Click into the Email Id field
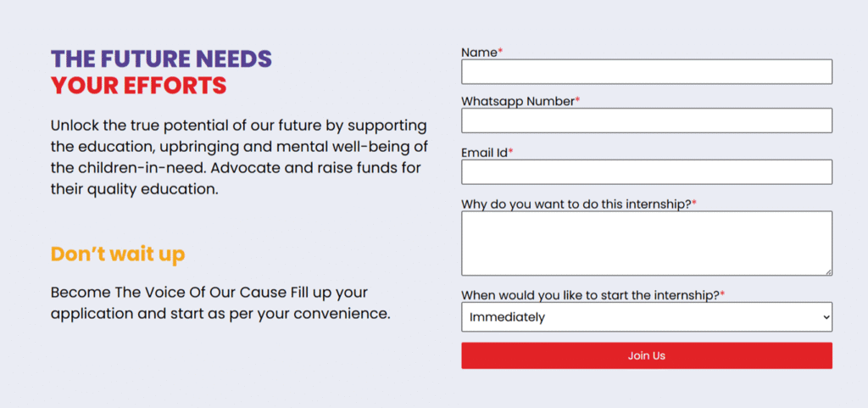This screenshot has height=408, width=868. tap(646, 172)
